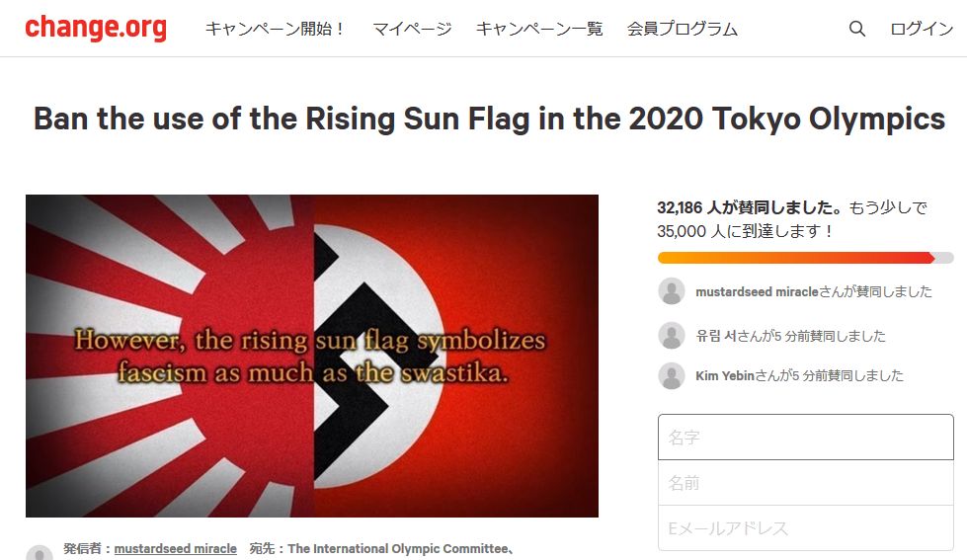The image size is (967, 560).
Task: Click the petition title heading
Action: point(489,119)
